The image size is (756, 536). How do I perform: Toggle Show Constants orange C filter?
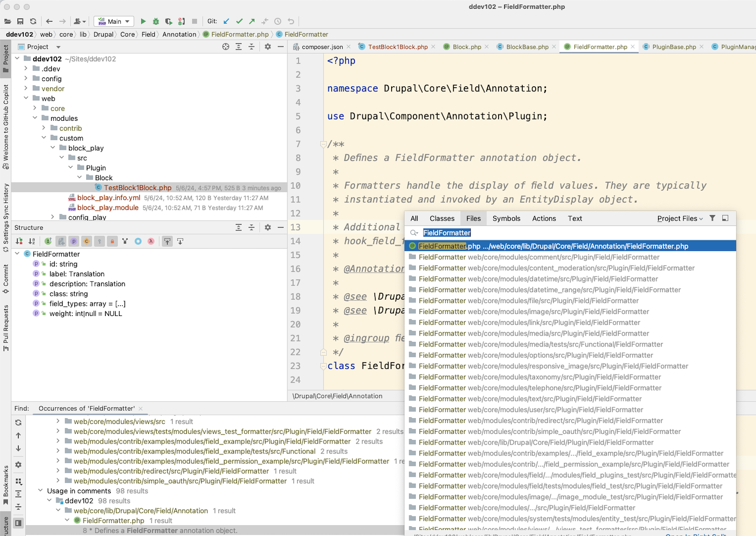(x=87, y=241)
